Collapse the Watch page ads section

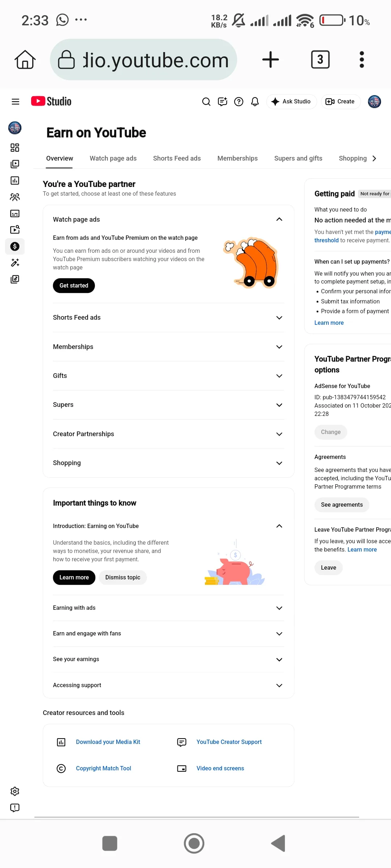click(x=279, y=220)
